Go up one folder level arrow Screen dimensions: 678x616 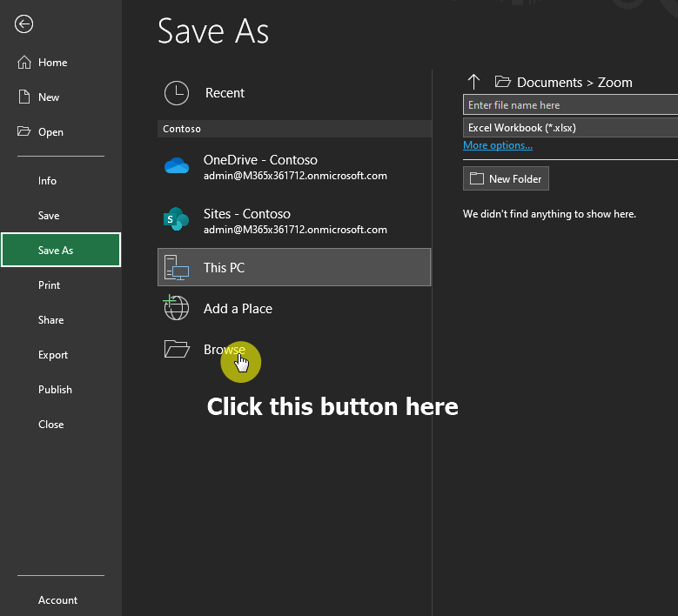474,82
